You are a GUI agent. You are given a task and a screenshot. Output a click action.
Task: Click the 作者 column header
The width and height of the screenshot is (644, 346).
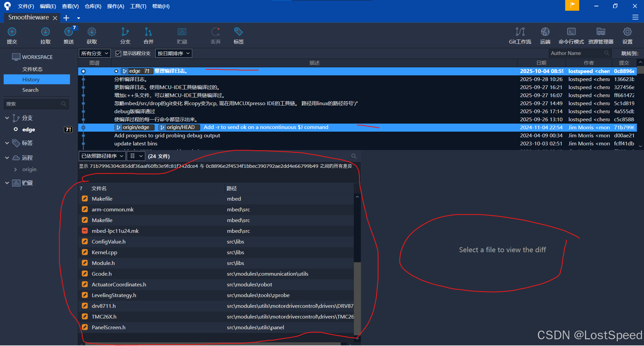click(x=589, y=63)
